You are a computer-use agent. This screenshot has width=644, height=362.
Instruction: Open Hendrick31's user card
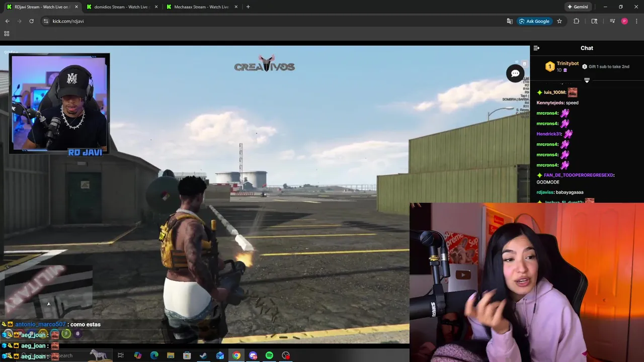point(548,134)
